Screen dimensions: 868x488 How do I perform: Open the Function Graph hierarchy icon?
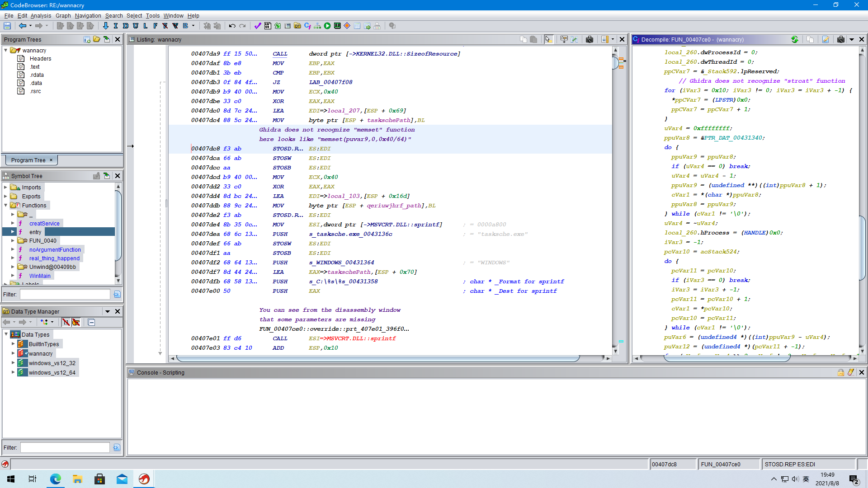tap(317, 26)
